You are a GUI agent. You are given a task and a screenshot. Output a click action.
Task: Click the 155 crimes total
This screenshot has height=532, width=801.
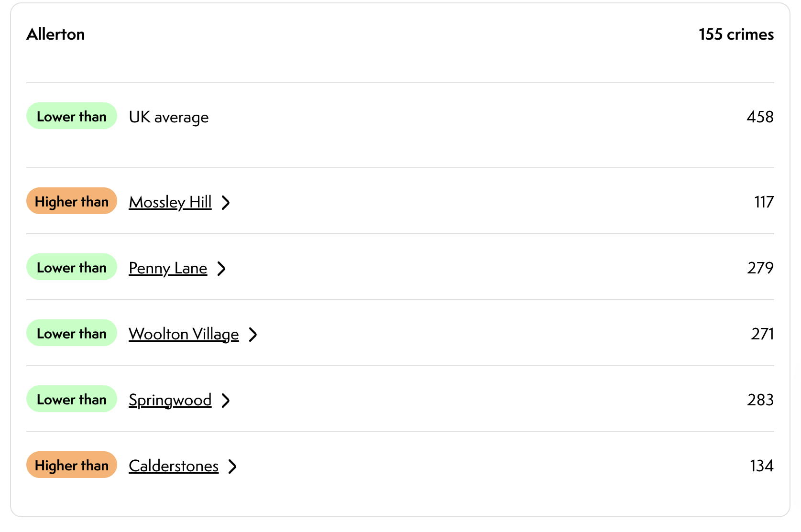(735, 34)
